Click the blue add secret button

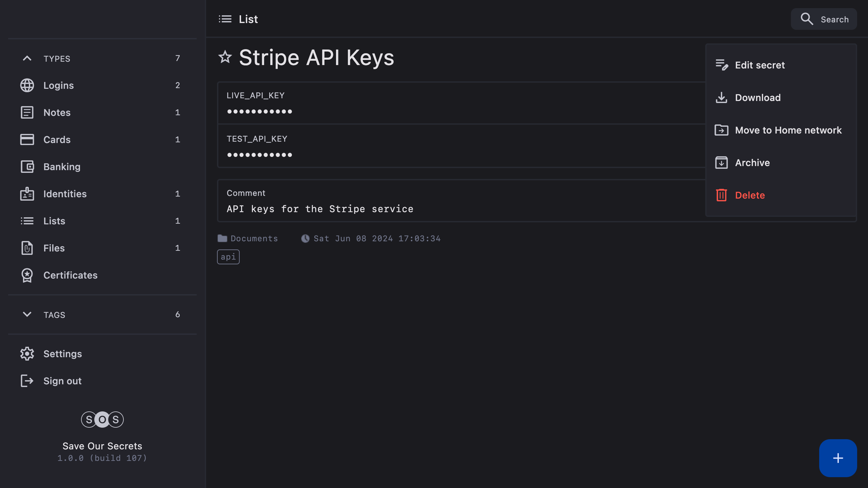[x=837, y=458]
